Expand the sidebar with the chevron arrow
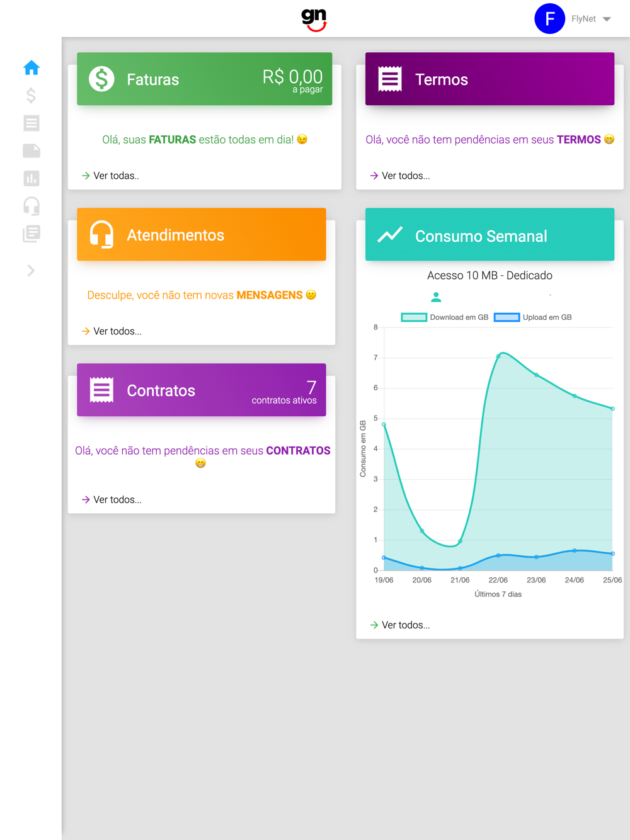 point(31,271)
